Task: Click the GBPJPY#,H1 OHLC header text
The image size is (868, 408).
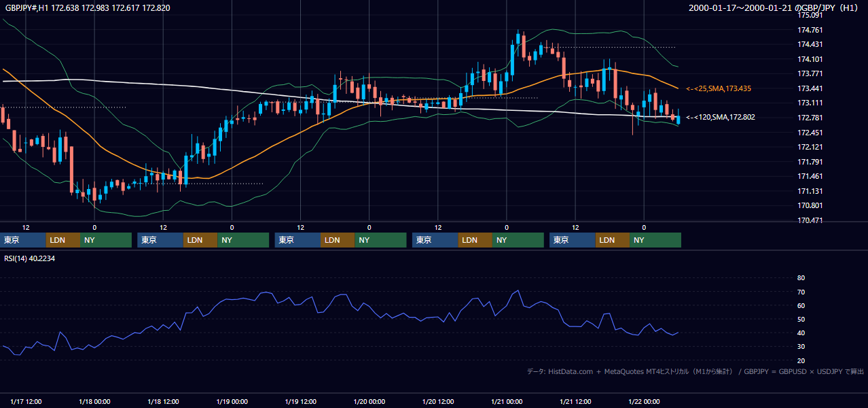Action: (87, 8)
